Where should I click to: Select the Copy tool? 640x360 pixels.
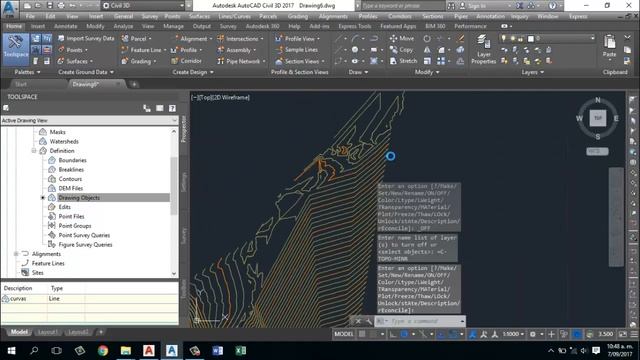coord(402,50)
